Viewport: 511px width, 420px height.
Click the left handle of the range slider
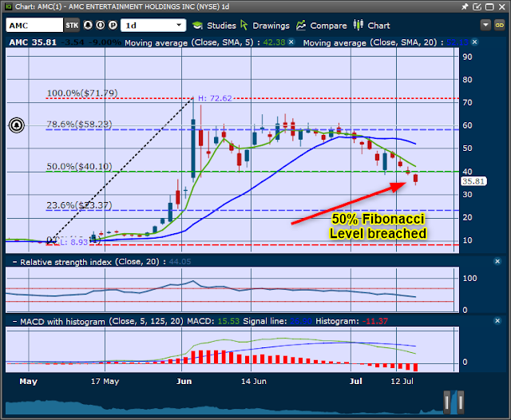click(447, 402)
